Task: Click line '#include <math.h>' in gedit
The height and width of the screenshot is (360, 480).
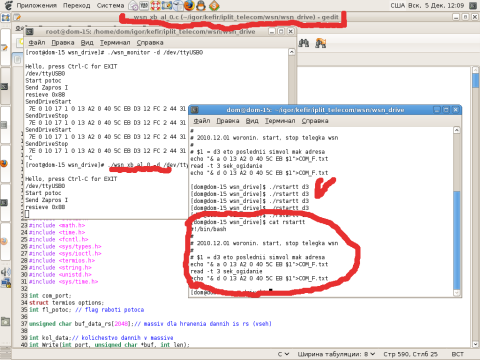Action: [x=57, y=226]
